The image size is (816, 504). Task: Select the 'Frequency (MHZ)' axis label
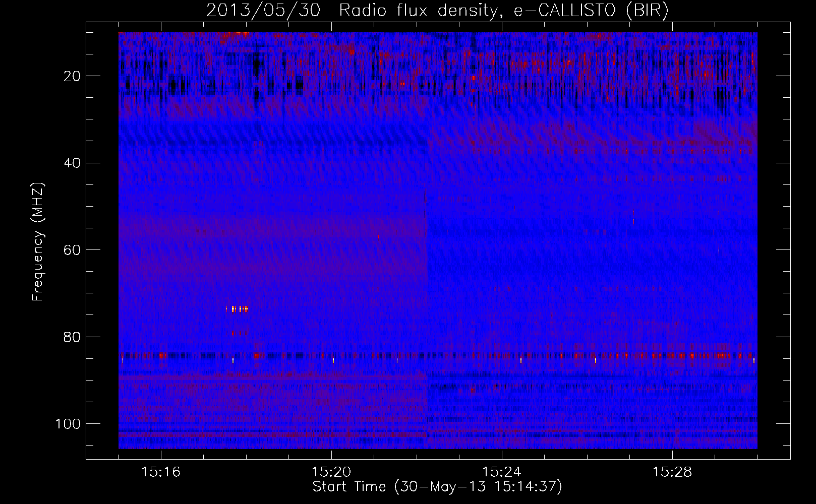[x=38, y=242]
